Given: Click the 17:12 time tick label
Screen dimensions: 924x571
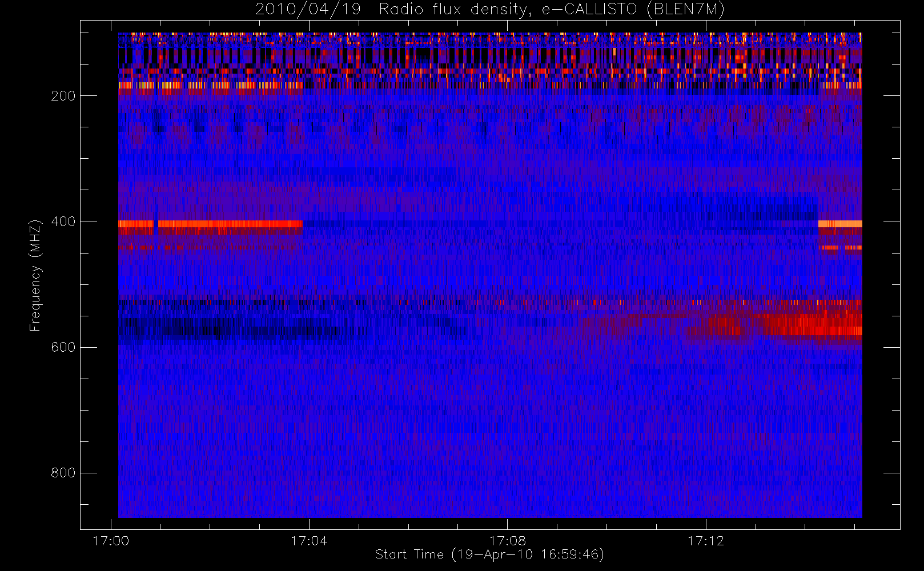Looking at the screenshot, I should point(706,541).
